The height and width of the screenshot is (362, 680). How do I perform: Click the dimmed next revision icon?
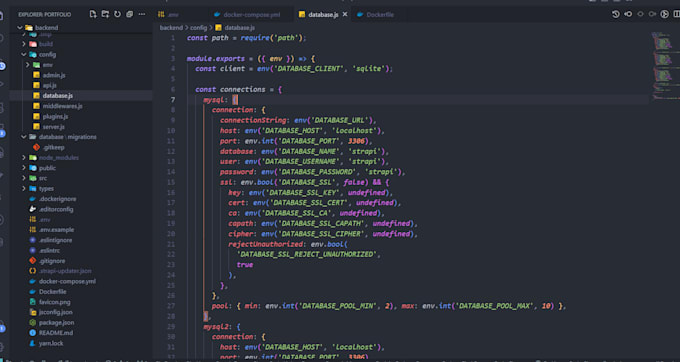[x=652, y=14]
